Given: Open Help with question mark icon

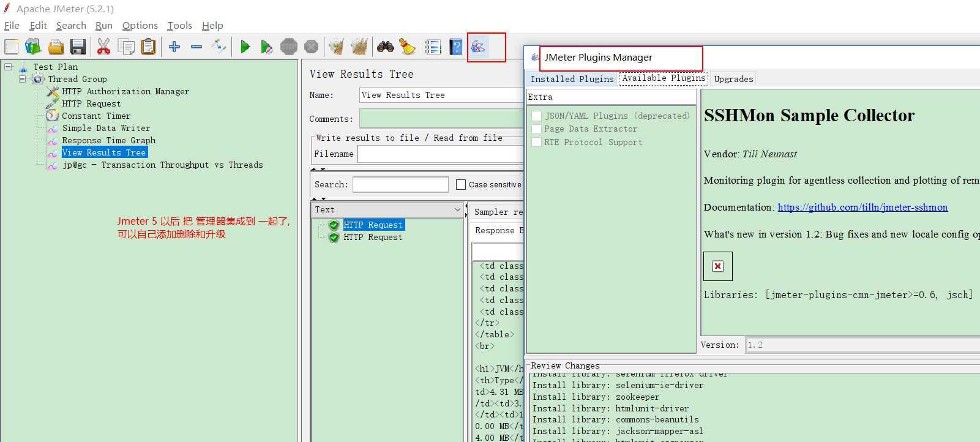Looking at the screenshot, I should pos(455,47).
